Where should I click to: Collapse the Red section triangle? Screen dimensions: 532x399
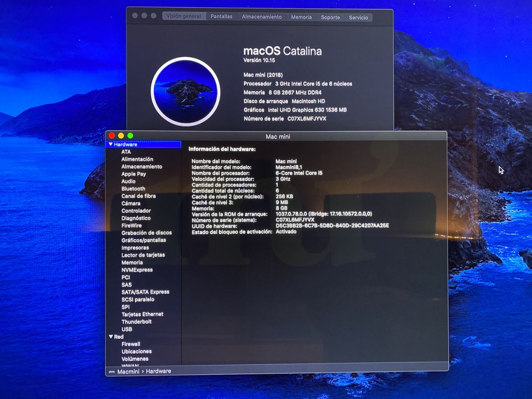(111, 337)
